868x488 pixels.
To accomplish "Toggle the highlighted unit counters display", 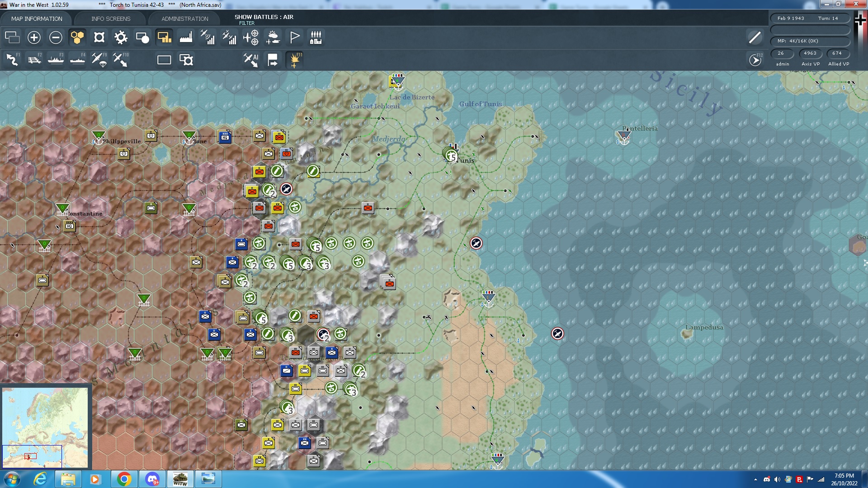I will tap(165, 38).
